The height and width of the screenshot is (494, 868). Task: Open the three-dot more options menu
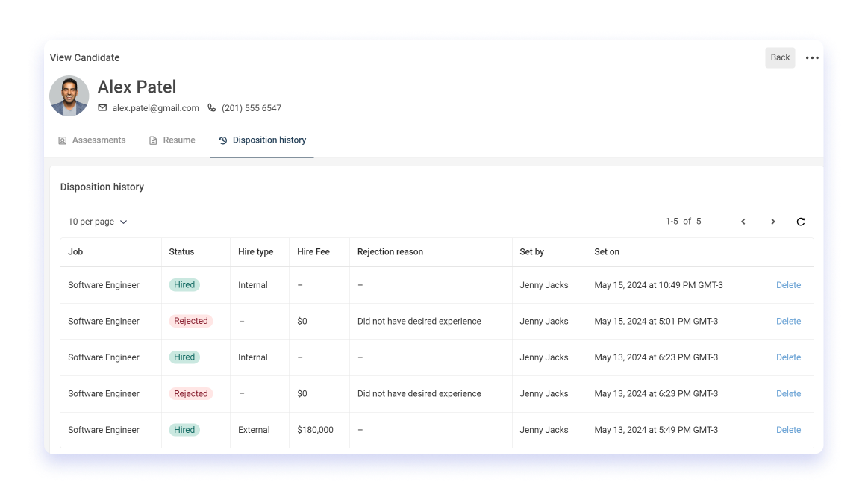812,58
